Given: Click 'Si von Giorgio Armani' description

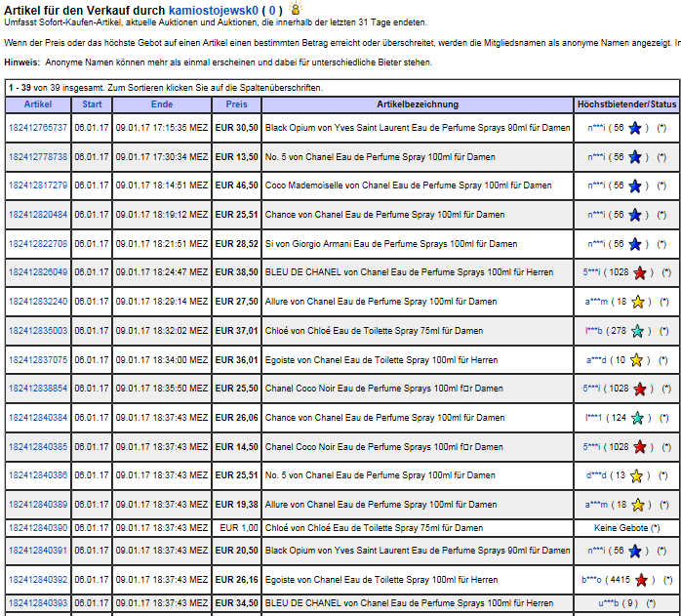Looking at the screenshot, I should tap(391, 244).
